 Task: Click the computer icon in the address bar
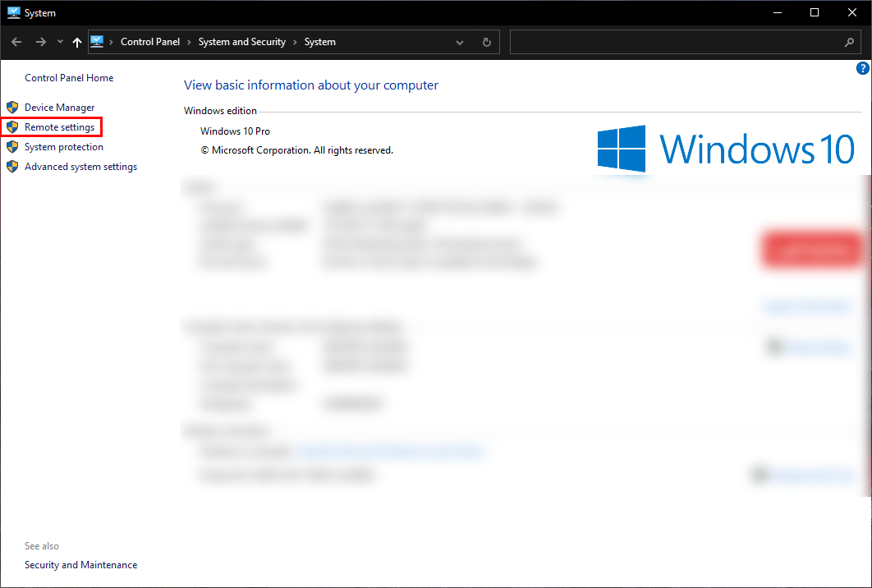97,42
